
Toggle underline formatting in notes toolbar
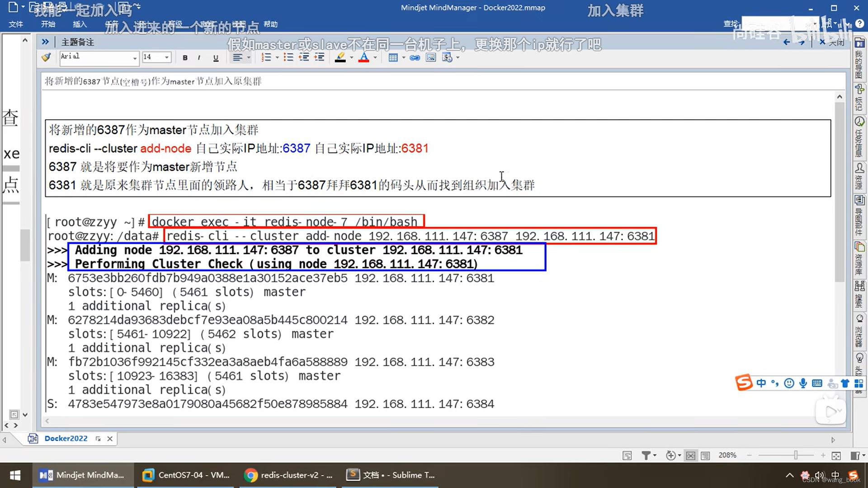pyautogui.click(x=216, y=57)
